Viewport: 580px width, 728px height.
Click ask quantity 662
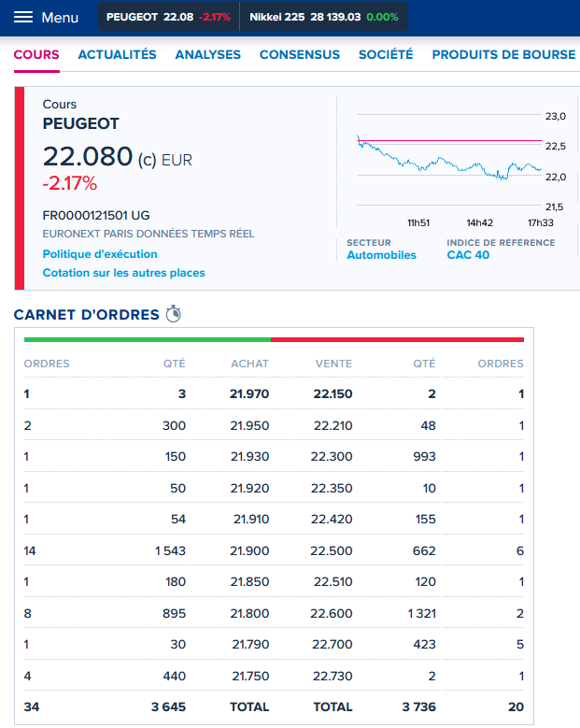pyautogui.click(x=424, y=550)
